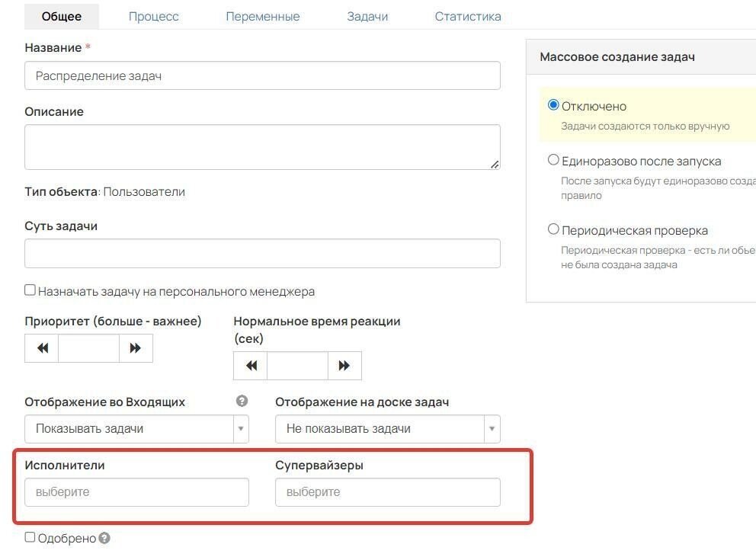This screenshot has height=557, width=756.
Task: Increase normal reaction time with the right arrows
Action: coord(344,366)
